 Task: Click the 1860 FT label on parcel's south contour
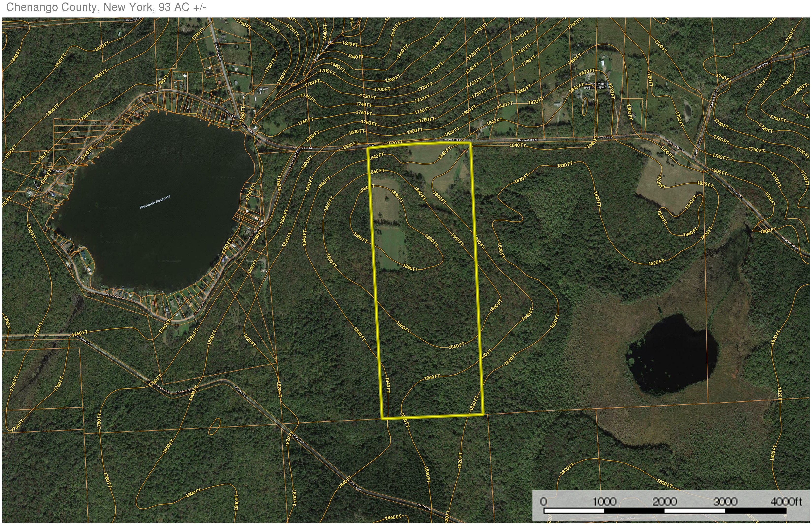[456, 346]
